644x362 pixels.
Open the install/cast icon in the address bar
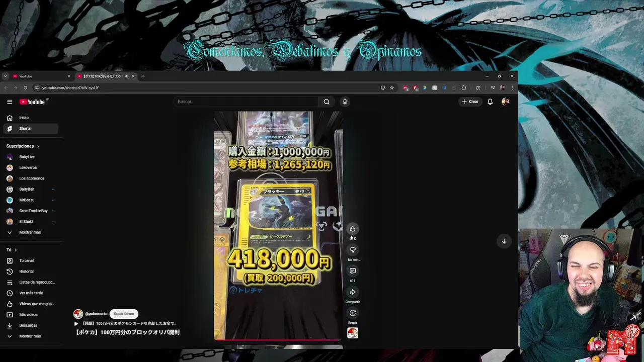click(383, 87)
